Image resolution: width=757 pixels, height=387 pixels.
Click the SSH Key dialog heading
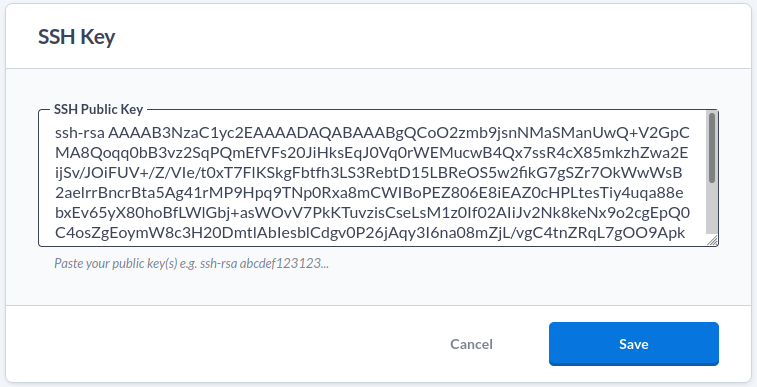point(77,37)
